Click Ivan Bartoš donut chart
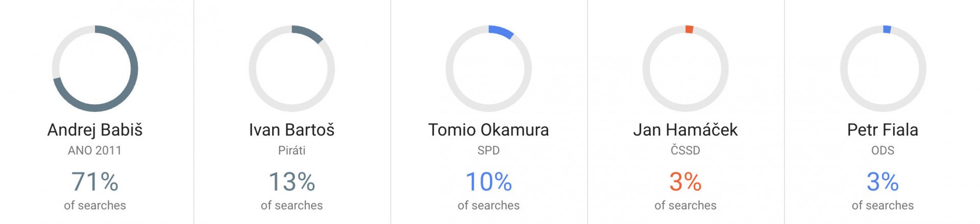The image size is (980, 224). (292, 69)
